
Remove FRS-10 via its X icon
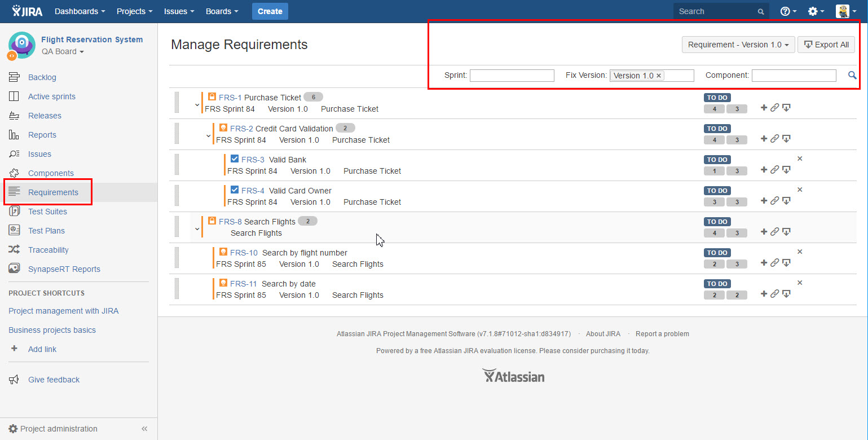(800, 252)
